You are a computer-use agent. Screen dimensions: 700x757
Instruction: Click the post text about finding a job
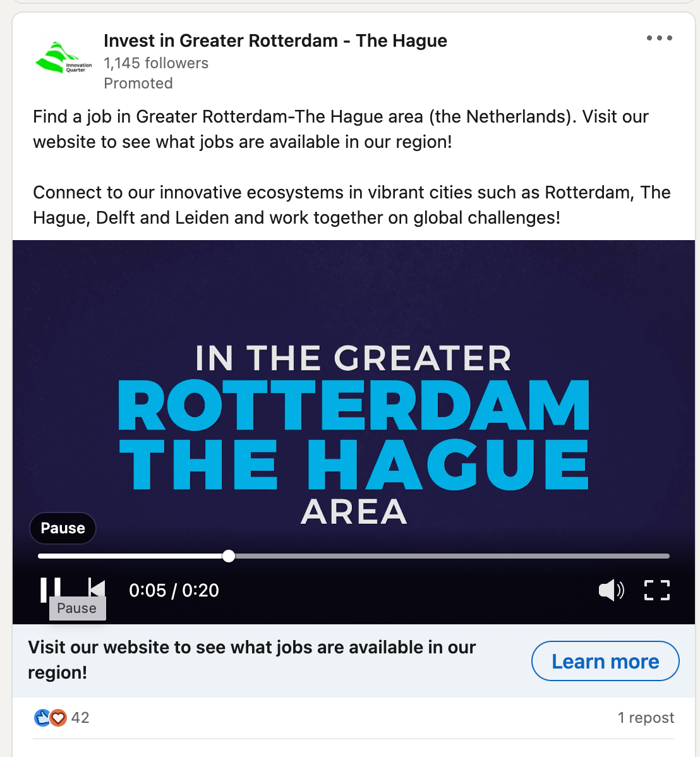pyautogui.click(x=341, y=129)
